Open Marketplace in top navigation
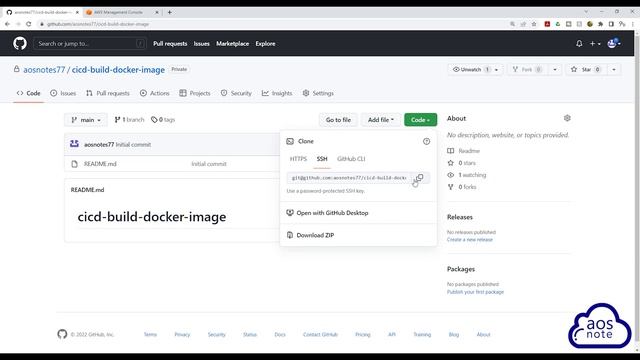 232,43
